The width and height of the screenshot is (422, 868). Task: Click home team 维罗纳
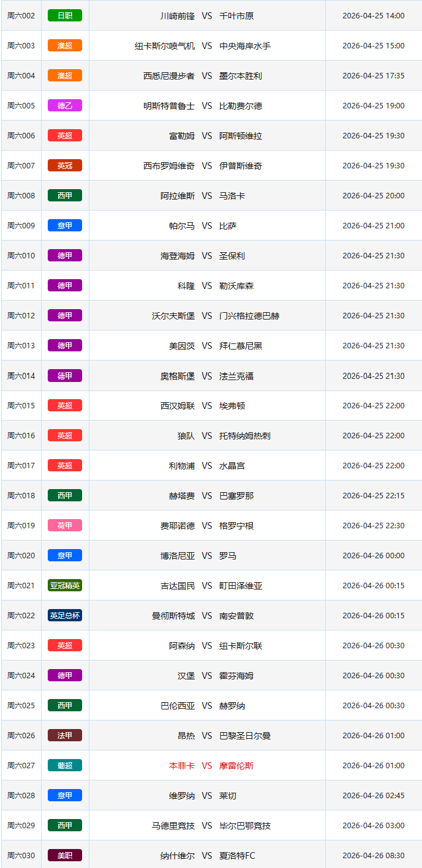click(x=182, y=796)
